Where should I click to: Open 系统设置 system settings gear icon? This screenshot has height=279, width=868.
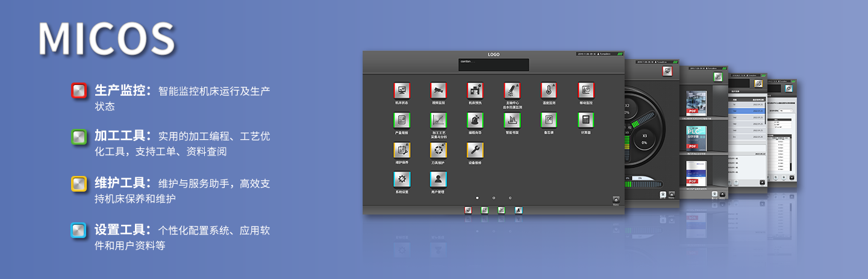coord(402,180)
